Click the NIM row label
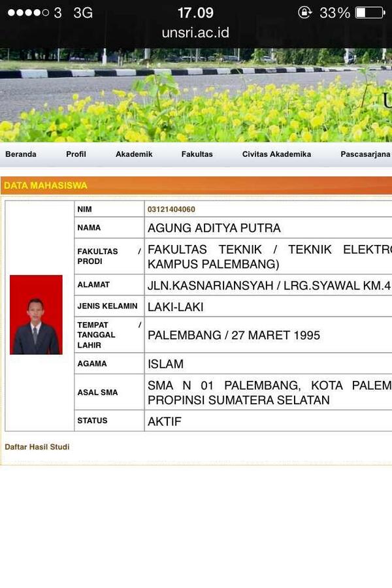Screen dimensions: 392x588 84,209
